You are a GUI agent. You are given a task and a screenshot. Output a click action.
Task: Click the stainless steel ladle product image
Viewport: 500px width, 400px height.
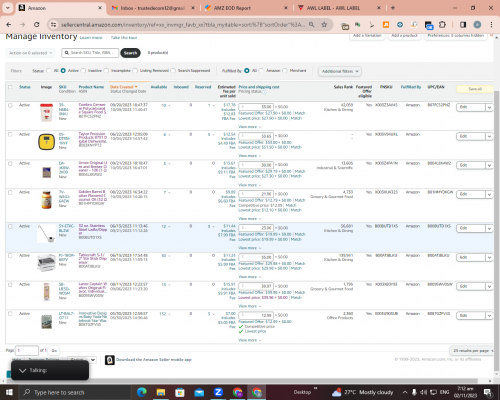[x=46, y=233]
